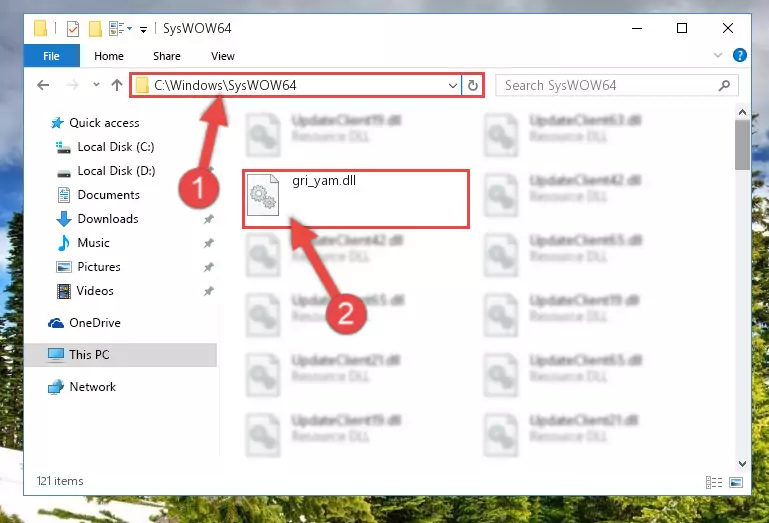Select the gri_yam.dll file icon
Image resolution: width=769 pixels, height=523 pixels.
[x=263, y=195]
